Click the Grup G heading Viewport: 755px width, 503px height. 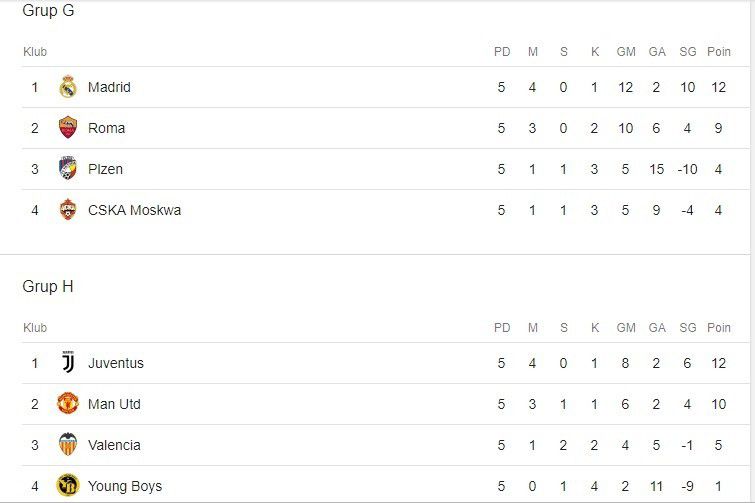48,11
